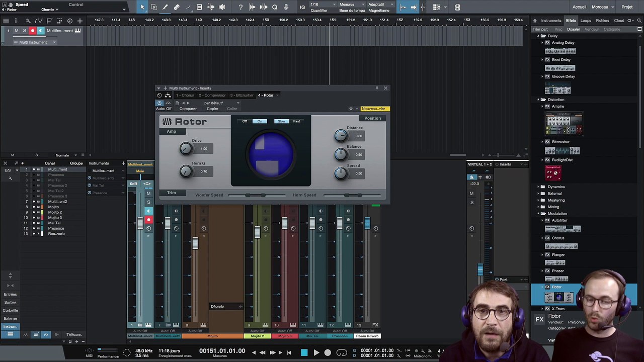The image size is (644, 362).
Task: Switch to the 3 - Bitcrusher insert tab
Action: (242, 95)
